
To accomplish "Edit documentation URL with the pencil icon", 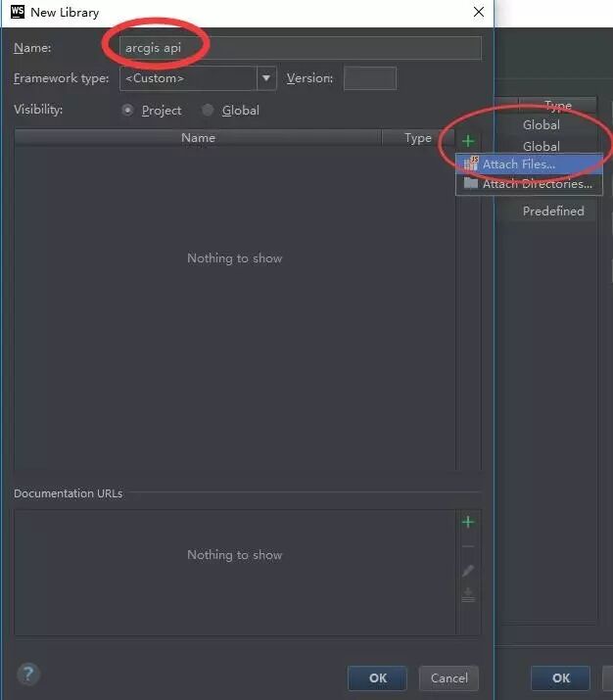I will pos(468,571).
